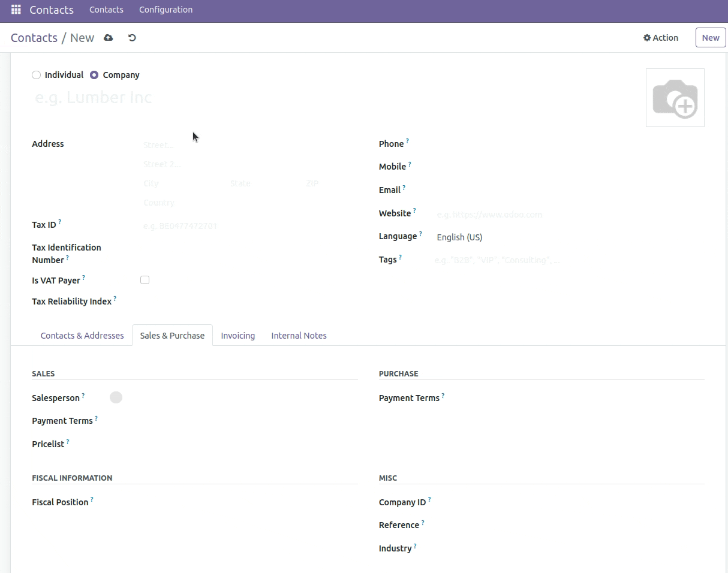Open the Configuration menu
Viewport: 728px width, 573px height.
coord(166,10)
